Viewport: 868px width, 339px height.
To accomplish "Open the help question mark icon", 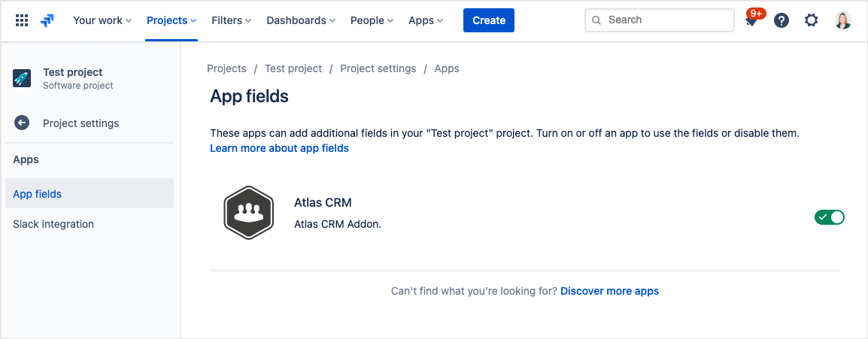I will [x=782, y=20].
